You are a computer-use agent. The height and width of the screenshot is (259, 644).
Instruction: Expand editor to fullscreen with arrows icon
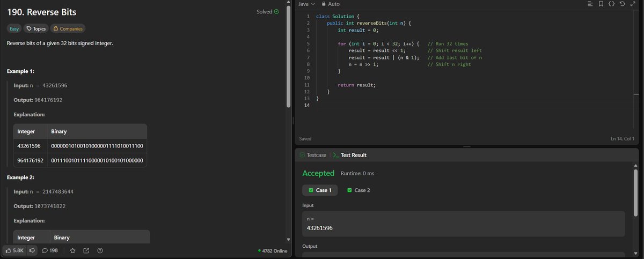coord(632,4)
